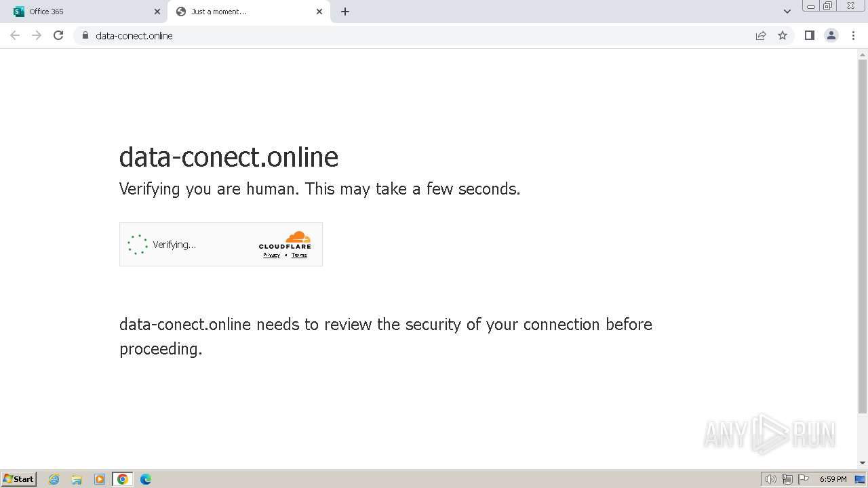Open the tab search dropdown arrow
868x488 pixels.
pos(787,12)
